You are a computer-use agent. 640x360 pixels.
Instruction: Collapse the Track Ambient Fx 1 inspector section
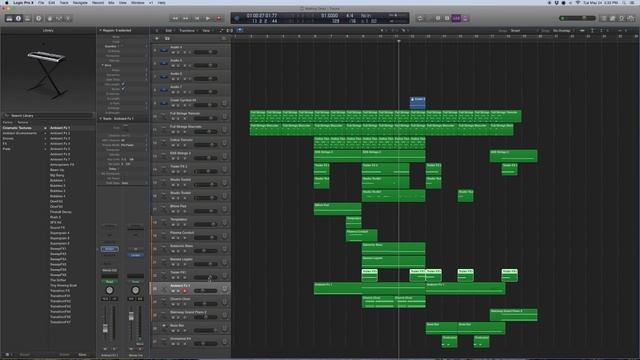(100, 118)
